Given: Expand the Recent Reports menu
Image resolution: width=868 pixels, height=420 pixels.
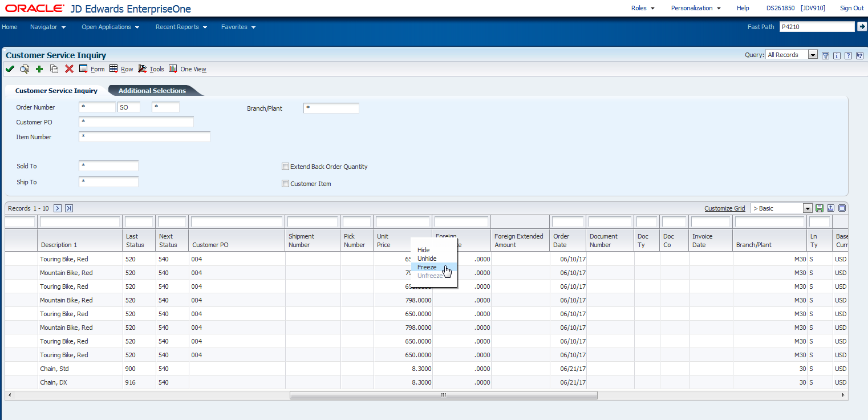Looking at the screenshot, I should coord(181,27).
